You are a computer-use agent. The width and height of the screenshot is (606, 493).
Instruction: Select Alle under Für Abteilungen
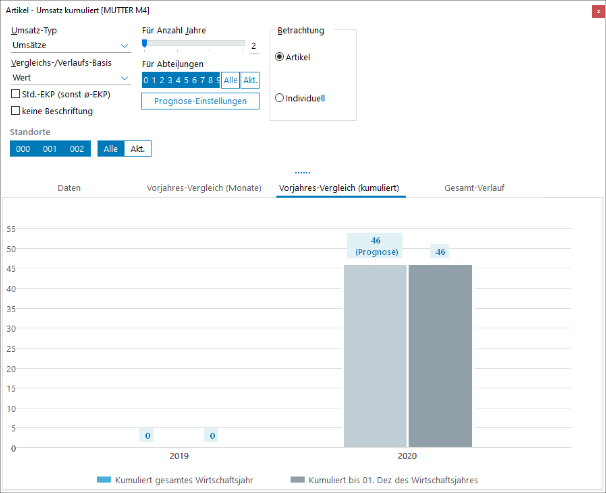click(x=230, y=80)
